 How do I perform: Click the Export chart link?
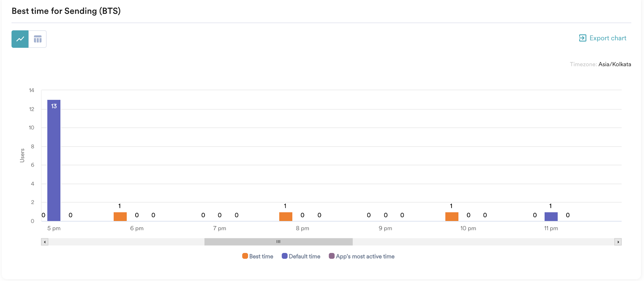[x=608, y=38]
